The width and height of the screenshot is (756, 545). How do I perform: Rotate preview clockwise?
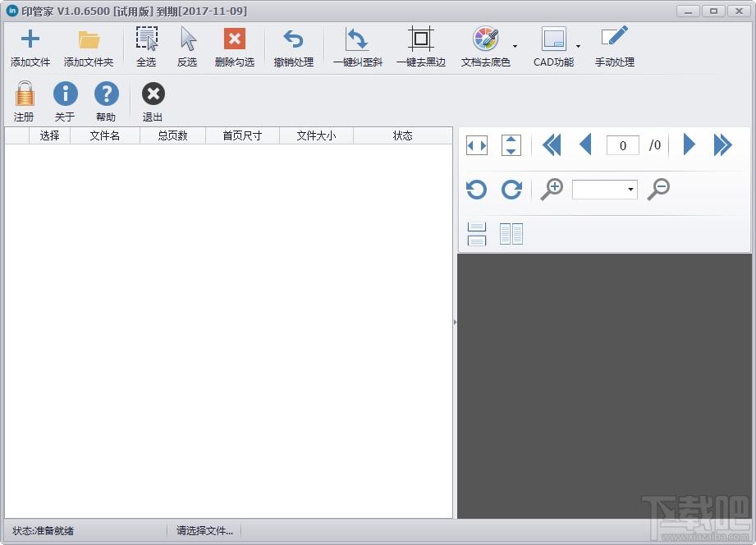click(511, 189)
